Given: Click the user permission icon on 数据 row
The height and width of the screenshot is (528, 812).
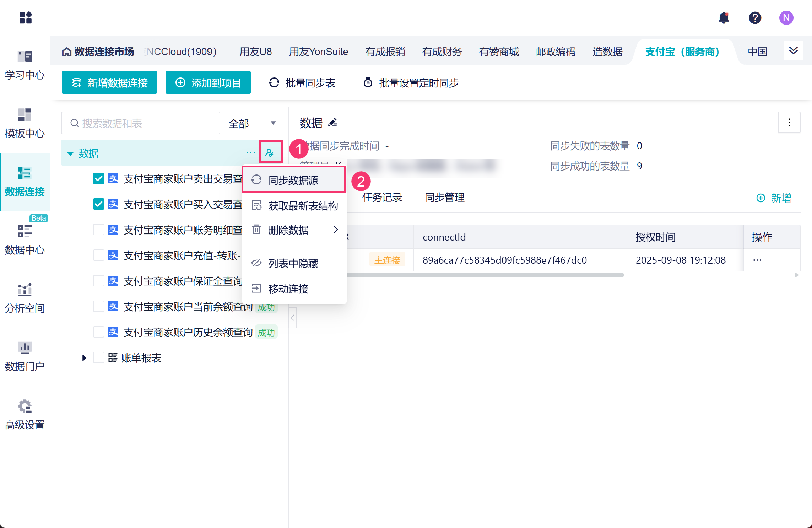Looking at the screenshot, I should click(270, 153).
